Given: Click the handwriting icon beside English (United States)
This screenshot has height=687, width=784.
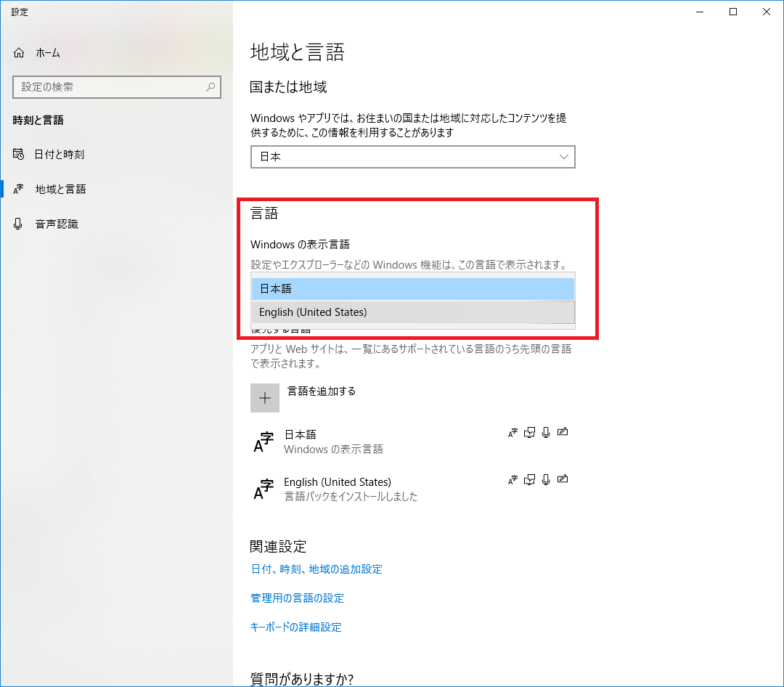Looking at the screenshot, I should pos(563,479).
